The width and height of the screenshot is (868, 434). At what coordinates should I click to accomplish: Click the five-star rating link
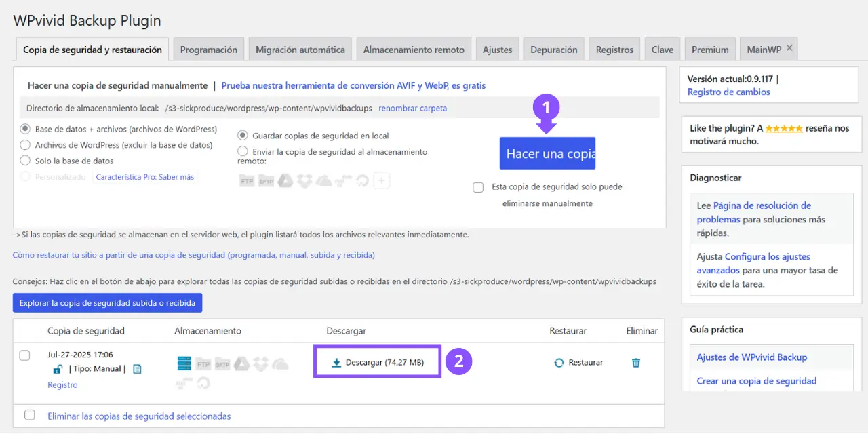tap(784, 128)
